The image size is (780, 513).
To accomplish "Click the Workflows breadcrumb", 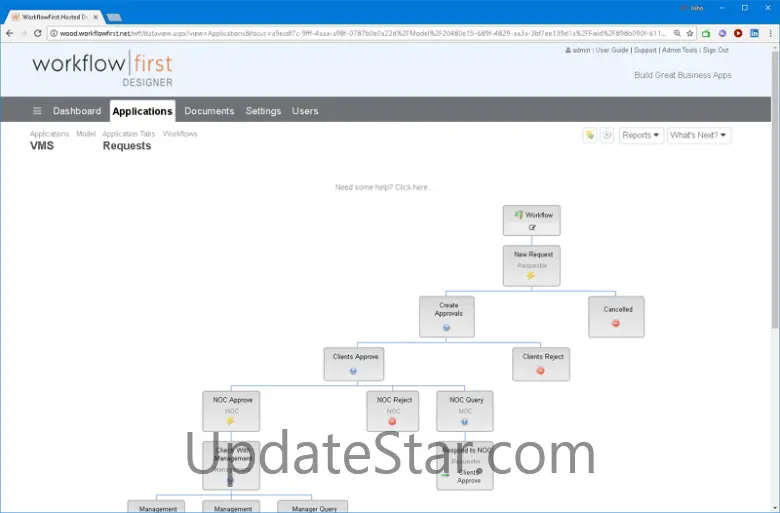I will 180,134.
